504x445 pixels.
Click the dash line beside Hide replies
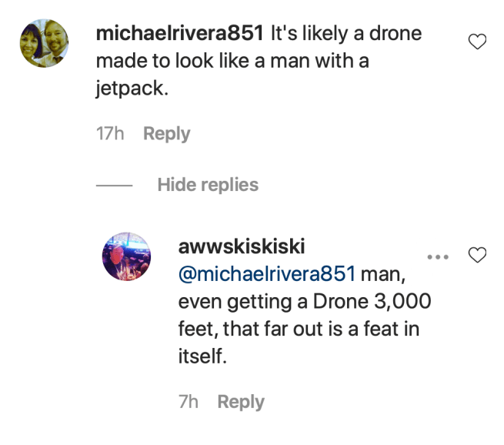pos(115,186)
